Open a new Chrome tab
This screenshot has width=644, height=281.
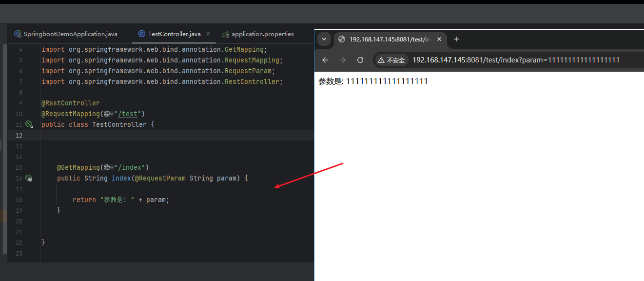coord(457,39)
